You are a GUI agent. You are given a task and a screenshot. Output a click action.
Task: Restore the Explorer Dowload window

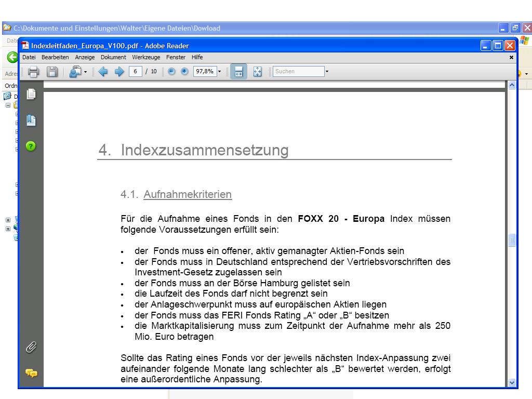pos(515,28)
